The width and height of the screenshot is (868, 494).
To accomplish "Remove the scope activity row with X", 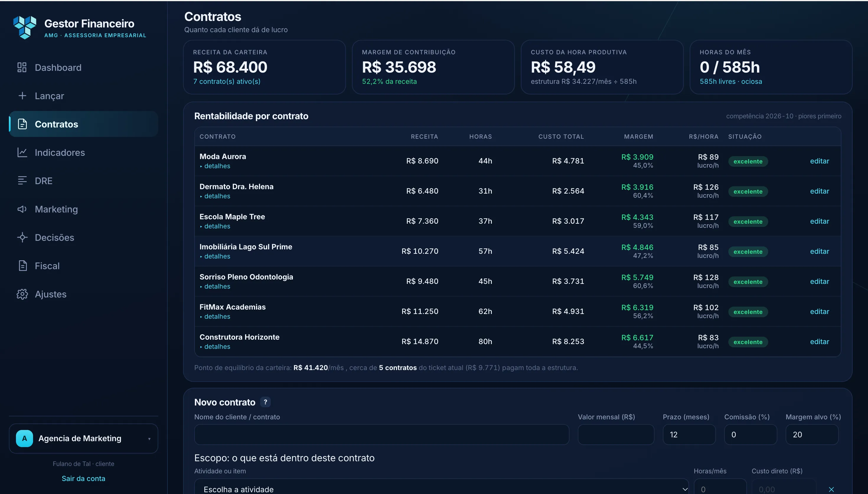I will 831,489.
